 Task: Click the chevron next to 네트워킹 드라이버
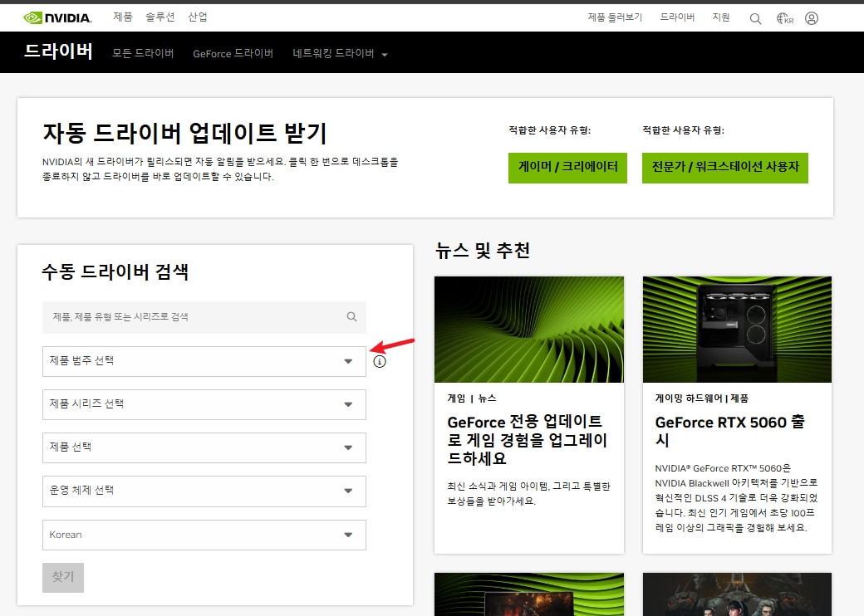coord(384,52)
